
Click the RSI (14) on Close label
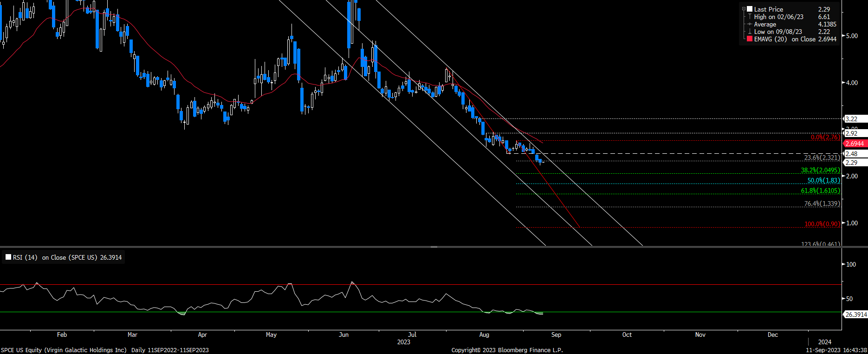click(x=67, y=257)
